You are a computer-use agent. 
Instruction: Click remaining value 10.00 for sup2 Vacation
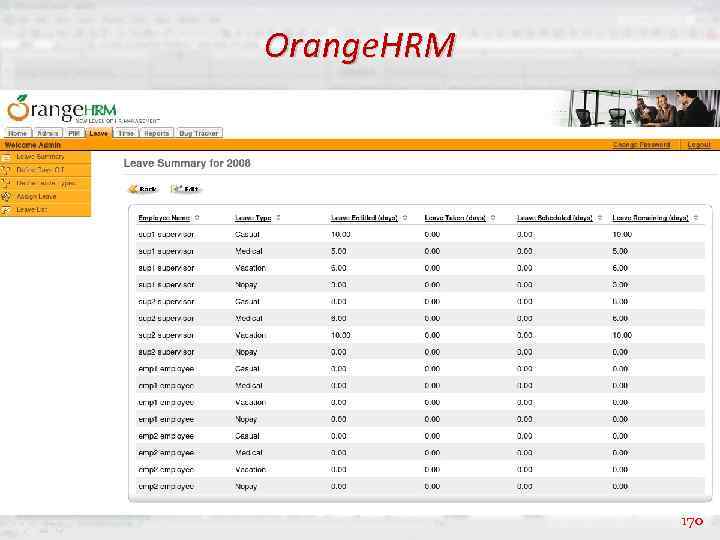622,335
